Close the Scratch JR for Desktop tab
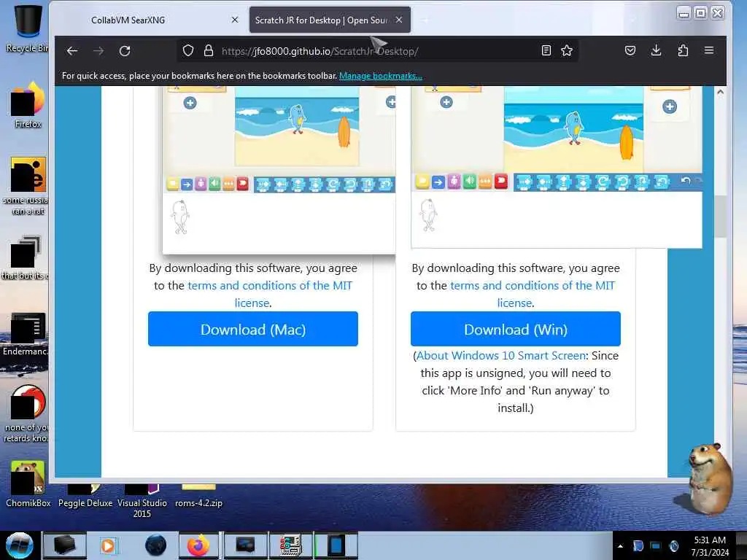Screen dimensions: 747x560 point(399,20)
